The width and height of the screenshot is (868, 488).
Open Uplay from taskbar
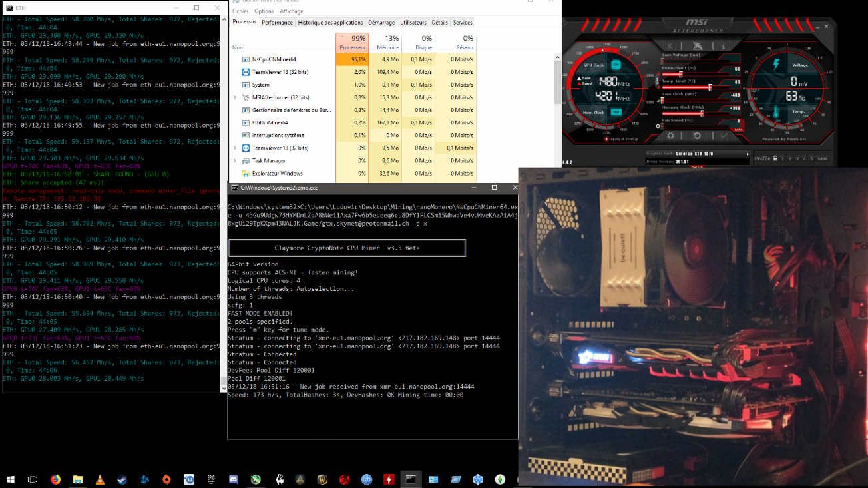(x=189, y=479)
